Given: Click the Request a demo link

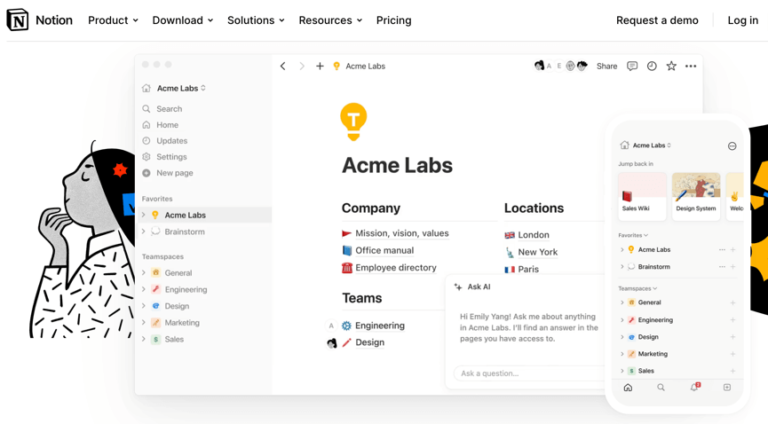Looking at the screenshot, I should [x=657, y=20].
